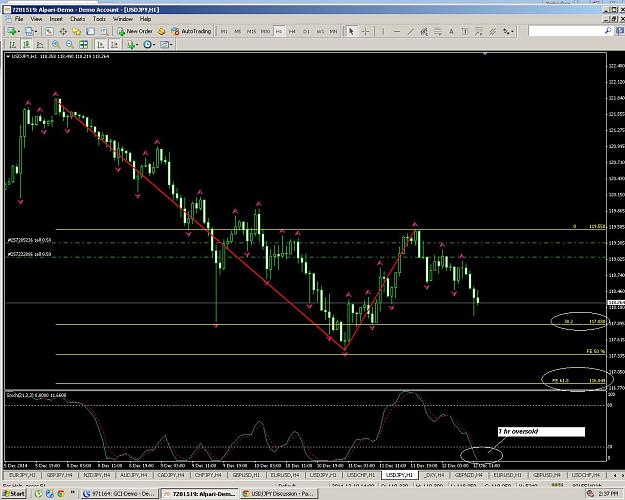Switch chart to H4 timeframe
This screenshot has height=500, width=625.
pyautogui.click(x=292, y=31)
